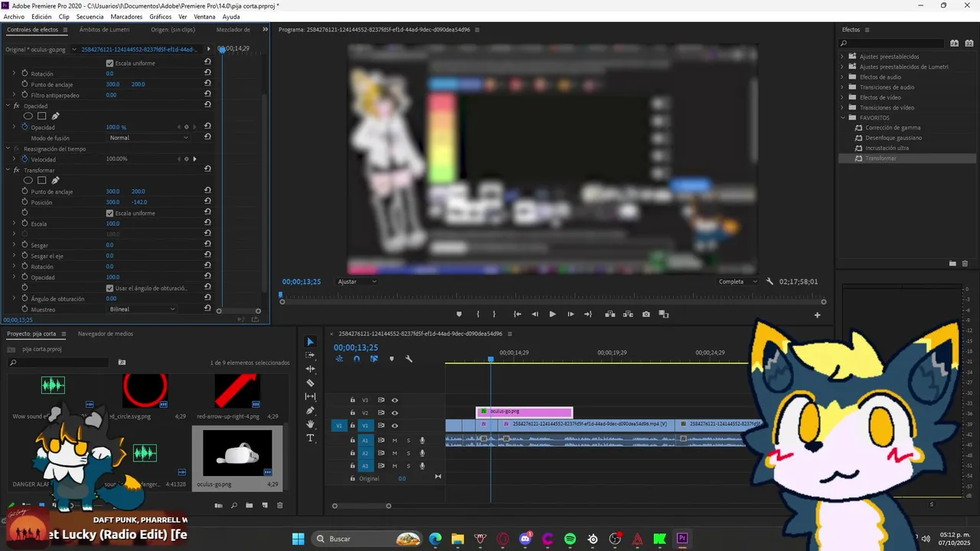Select Incrustación ultra effect
Viewport: 980px width, 551px height.
click(x=887, y=148)
